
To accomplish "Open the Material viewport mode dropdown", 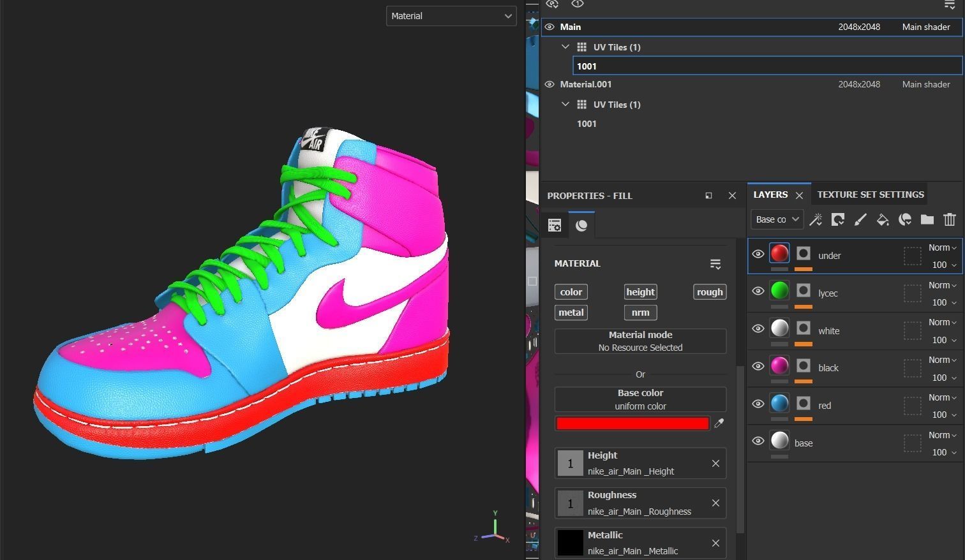I will (451, 16).
